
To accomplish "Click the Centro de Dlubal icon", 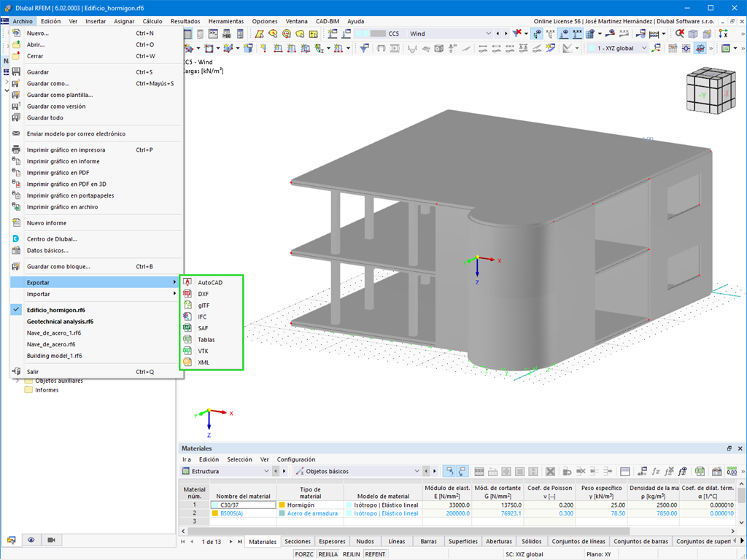I will coord(16,239).
